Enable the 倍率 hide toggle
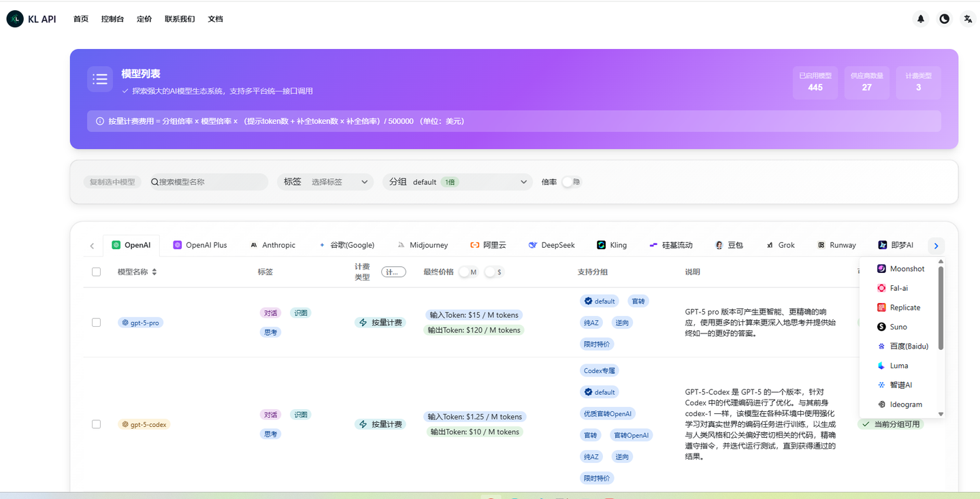Image resolution: width=980 pixels, height=499 pixels. [570, 182]
